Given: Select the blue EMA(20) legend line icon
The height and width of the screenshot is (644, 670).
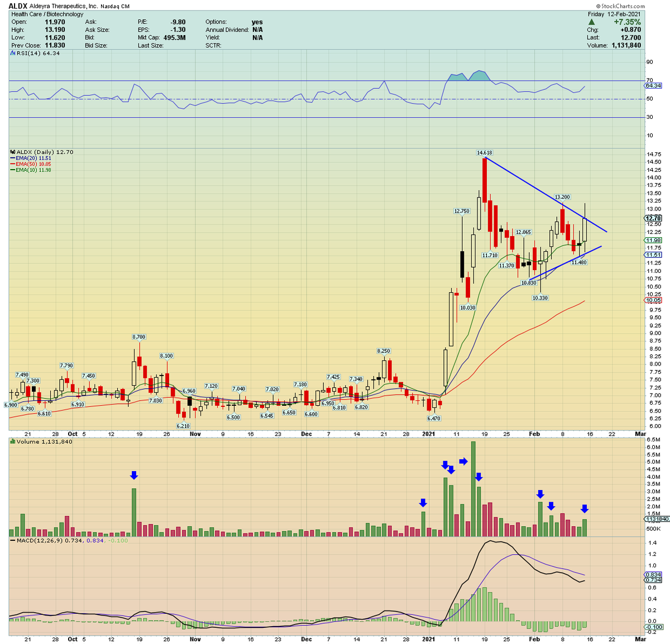Looking at the screenshot, I should click(13, 158).
